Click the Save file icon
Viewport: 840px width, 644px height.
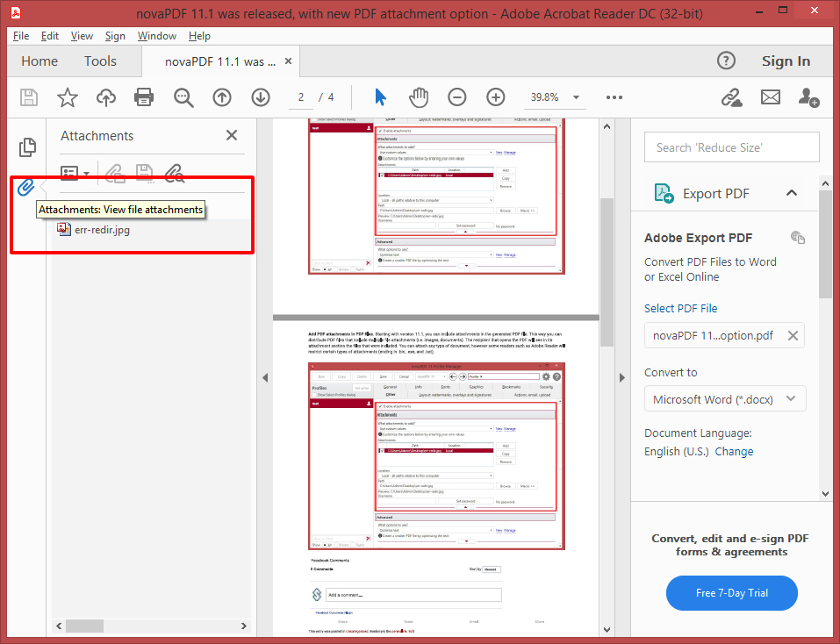(x=28, y=97)
